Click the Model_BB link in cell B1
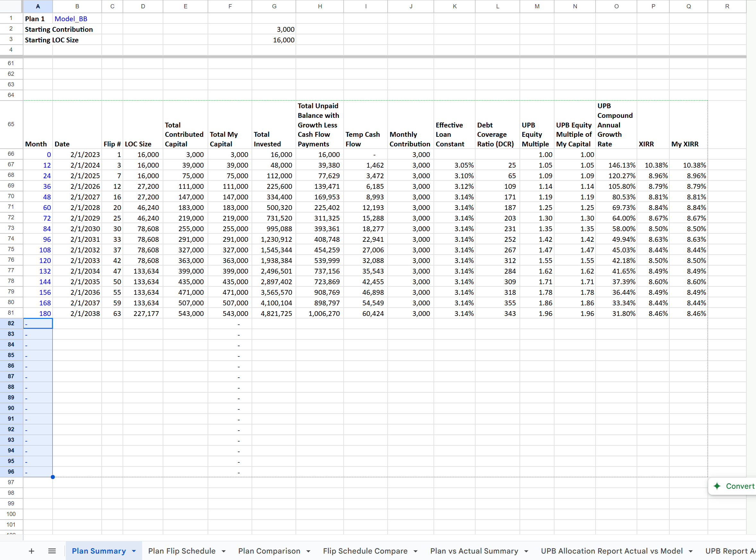This screenshot has height=560, width=756. pos(71,19)
